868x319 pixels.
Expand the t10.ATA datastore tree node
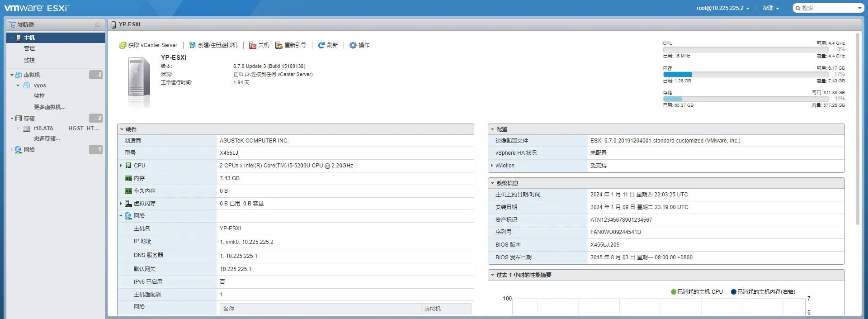point(18,129)
